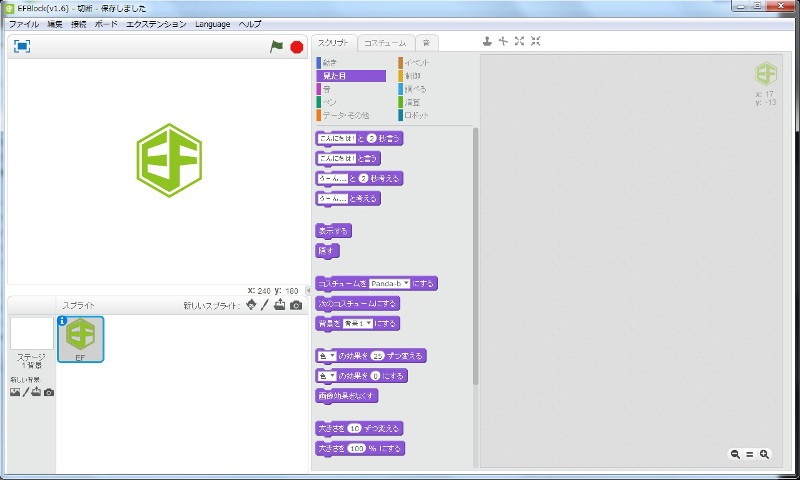Select the データ・その他 category
Screen dimensions: 800x480
click(351, 116)
